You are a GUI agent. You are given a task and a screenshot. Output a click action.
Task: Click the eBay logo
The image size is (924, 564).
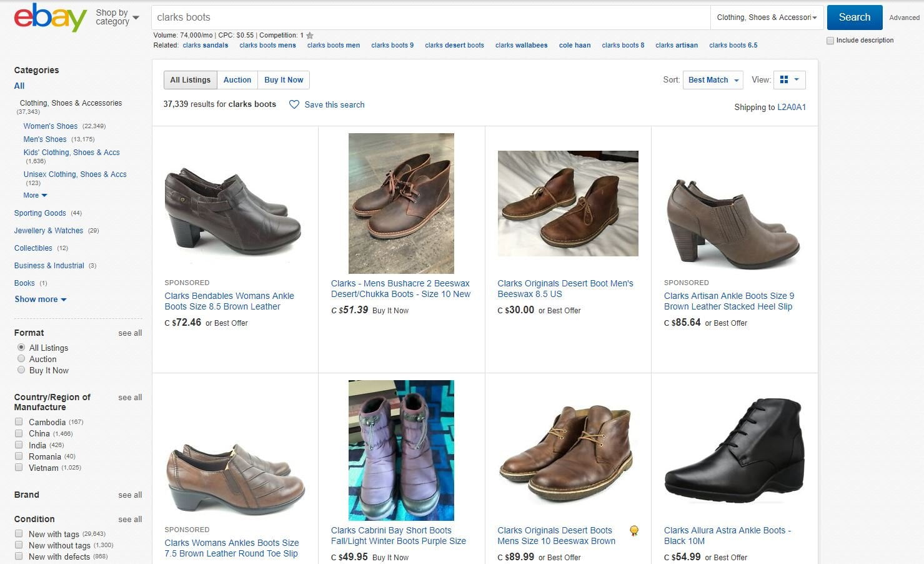(x=50, y=18)
